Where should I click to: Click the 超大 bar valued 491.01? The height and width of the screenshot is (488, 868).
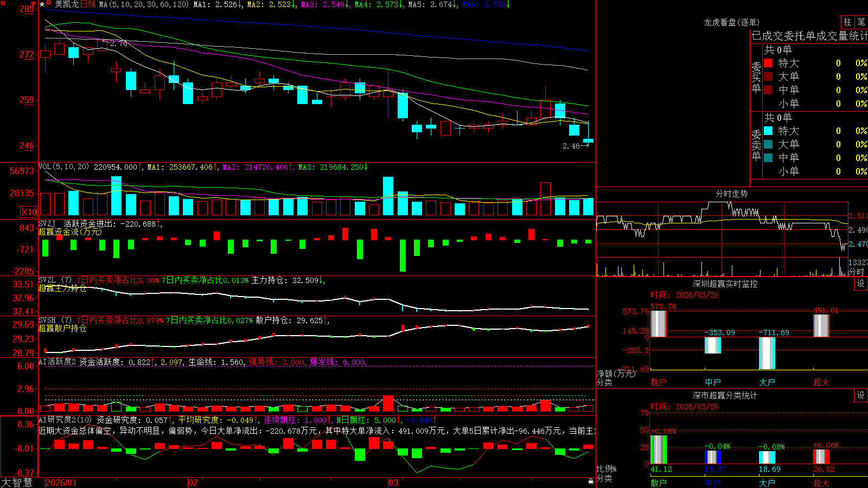coord(821,326)
